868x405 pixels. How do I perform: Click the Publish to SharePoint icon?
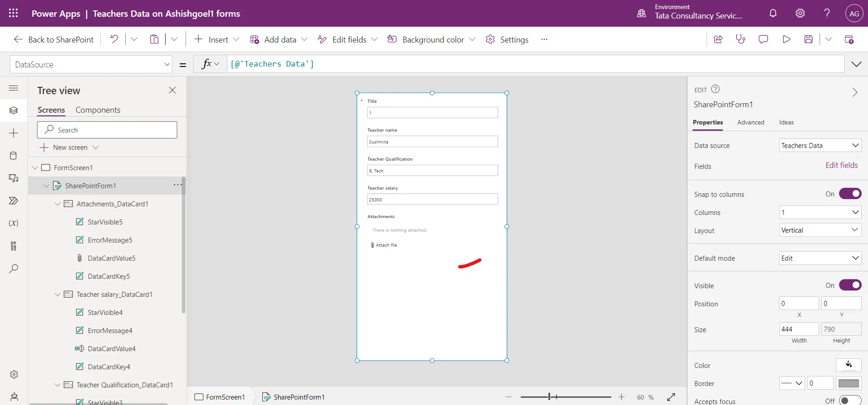[x=849, y=39]
